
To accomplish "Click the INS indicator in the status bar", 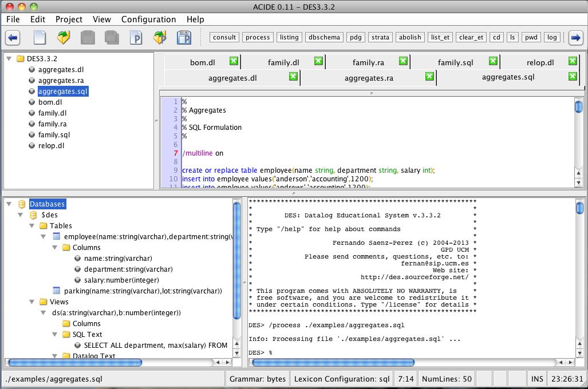I will pos(537,379).
